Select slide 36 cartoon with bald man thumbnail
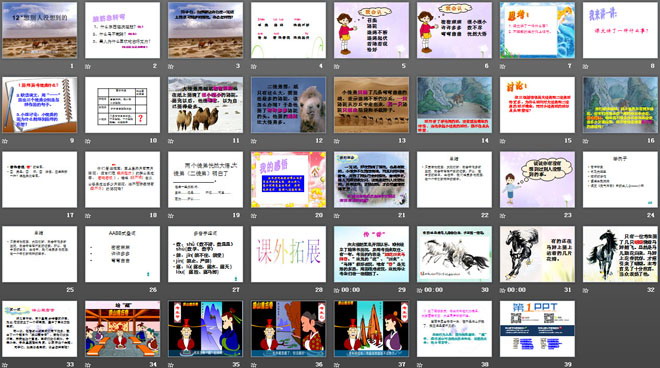The width and height of the screenshot is (660, 368). (288, 328)
